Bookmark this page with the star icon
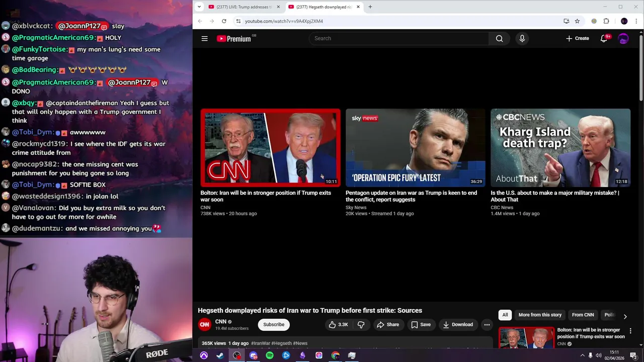This screenshot has width=644, height=362. [x=577, y=21]
